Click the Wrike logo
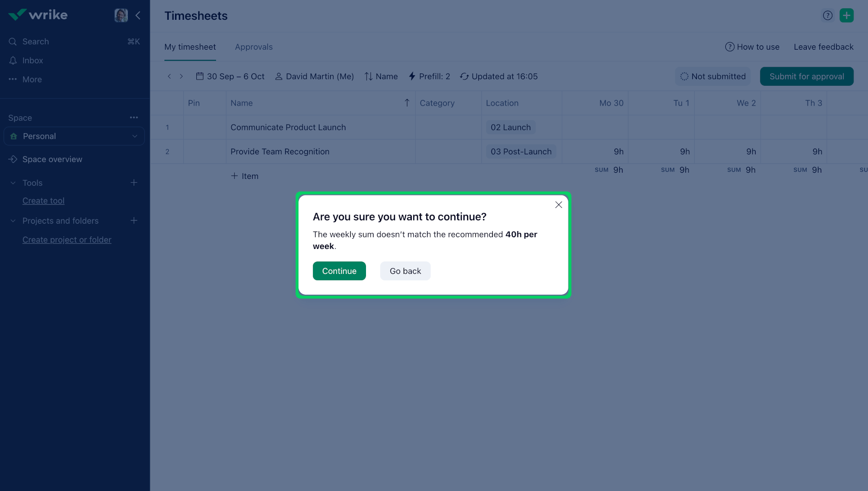 (x=38, y=15)
